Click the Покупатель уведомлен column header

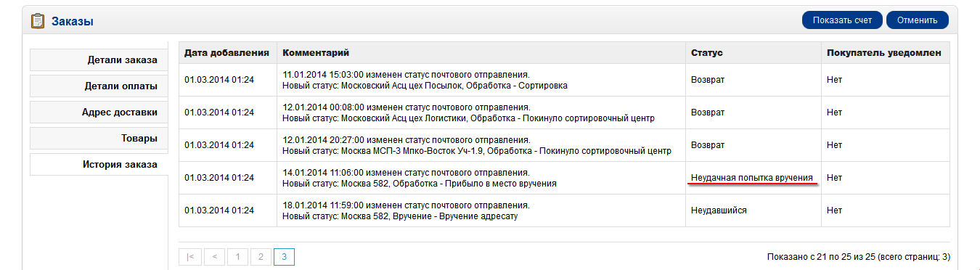pos(885,53)
